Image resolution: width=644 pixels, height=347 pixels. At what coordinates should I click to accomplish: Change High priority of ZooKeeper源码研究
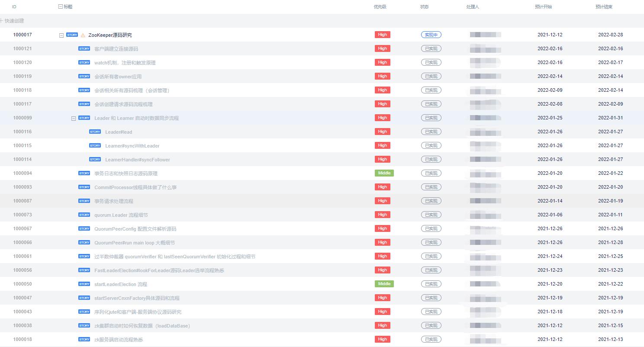tap(383, 35)
